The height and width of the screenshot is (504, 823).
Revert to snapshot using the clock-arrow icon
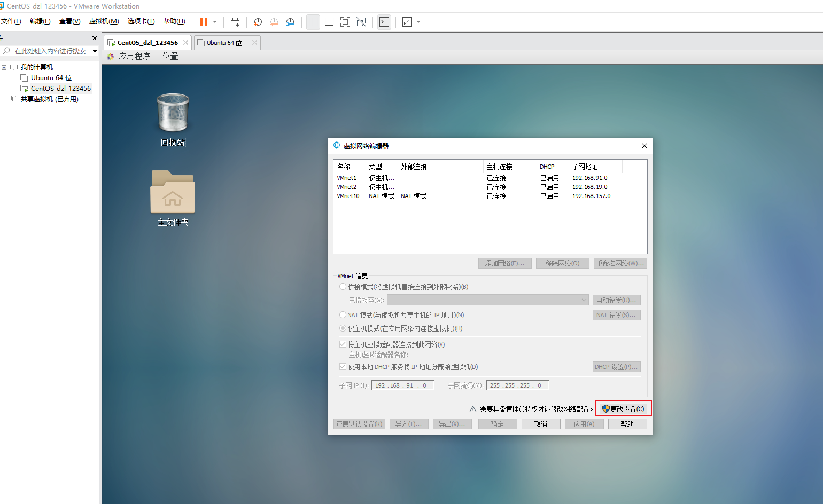(x=274, y=22)
